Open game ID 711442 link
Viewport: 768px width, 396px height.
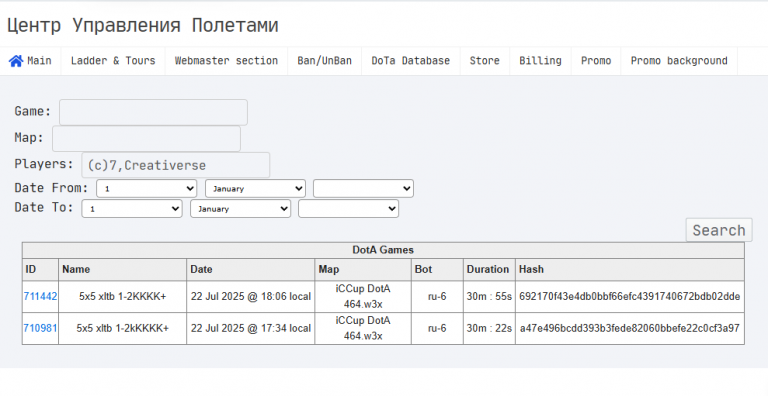(x=40, y=297)
